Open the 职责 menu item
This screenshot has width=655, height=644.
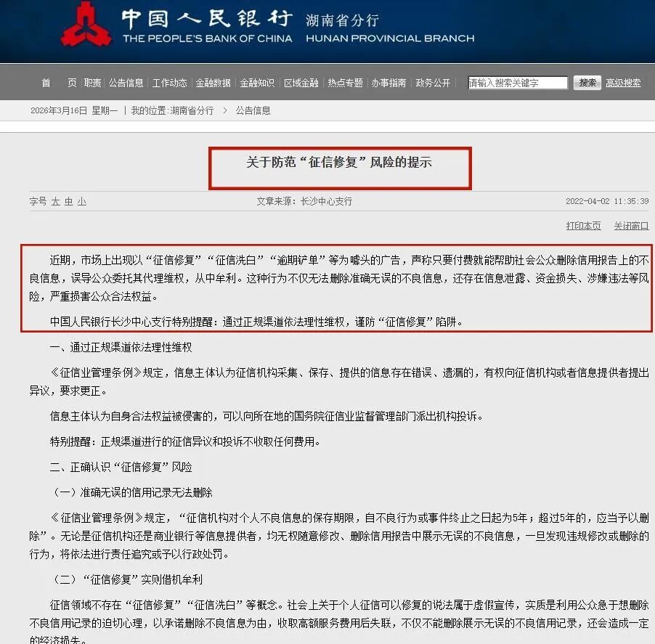point(92,83)
